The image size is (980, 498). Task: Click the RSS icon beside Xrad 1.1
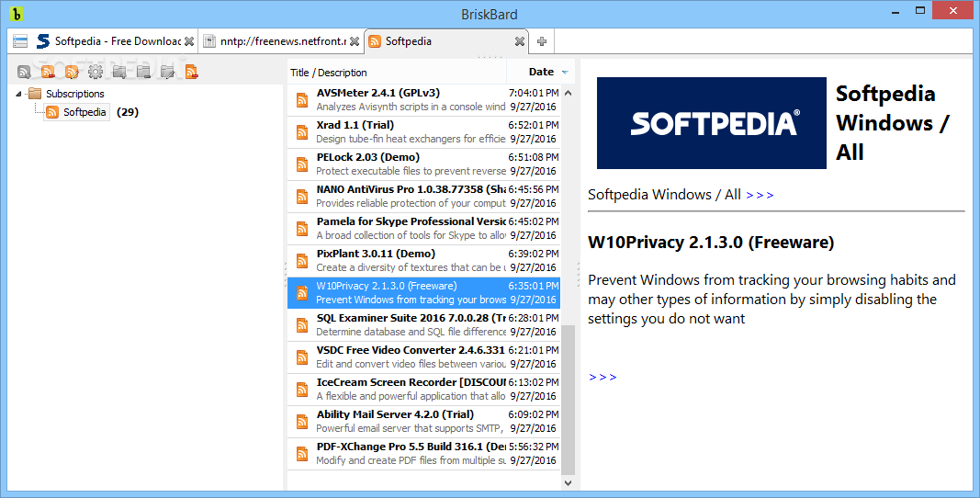(x=302, y=132)
